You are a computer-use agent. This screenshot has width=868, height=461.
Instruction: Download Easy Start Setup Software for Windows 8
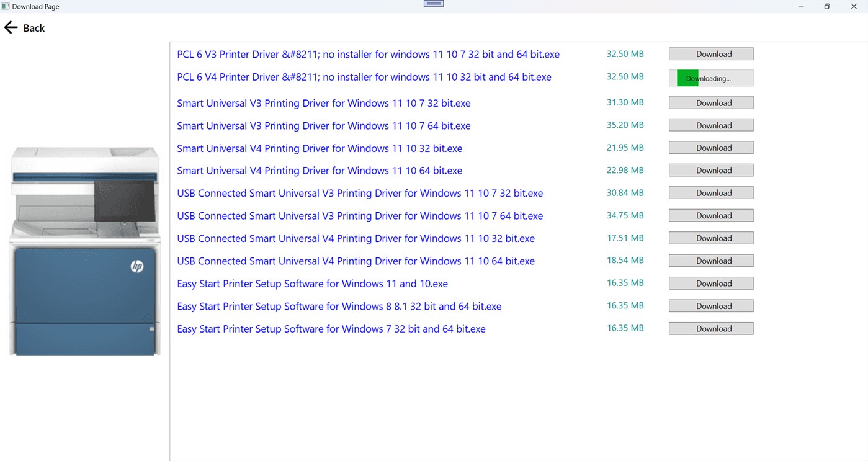tap(710, 305)
